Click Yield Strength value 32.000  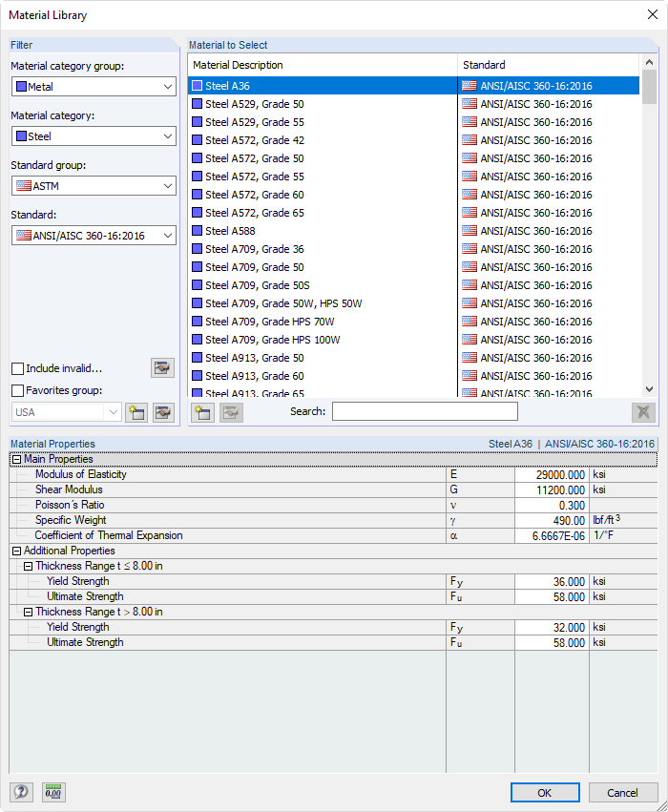[552, 627]
